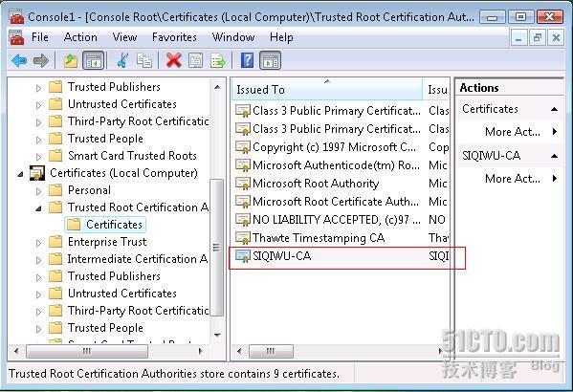
Task: Open Properties toolbar icon
Action: pyautogui.click(x=195, y=60)
